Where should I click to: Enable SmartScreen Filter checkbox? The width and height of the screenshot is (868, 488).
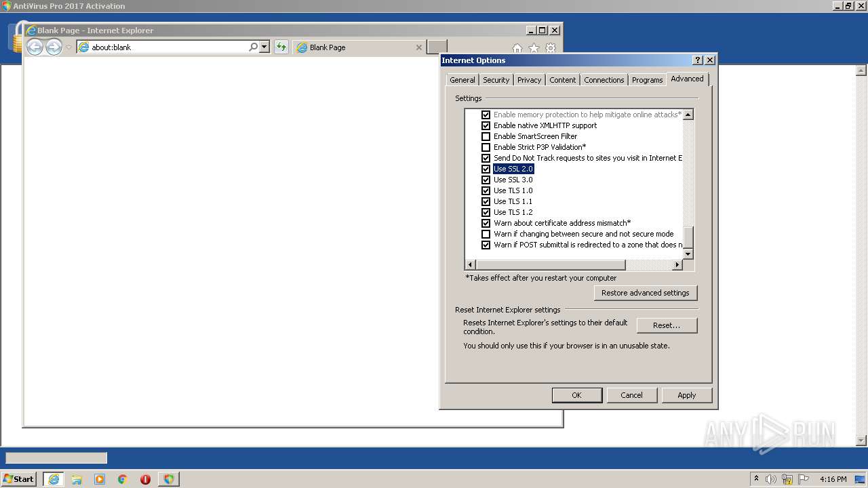(x=486, y=136)
